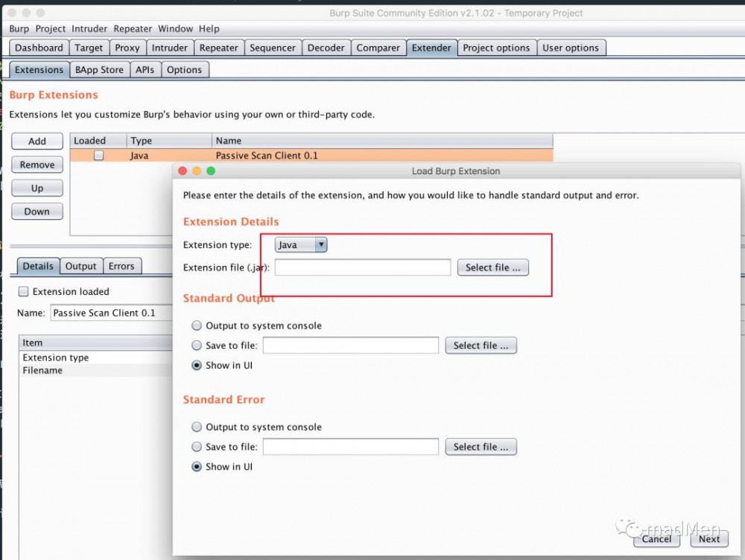The image size is (745, 560).
Task: Select Standard Output to system console
Action: pyautogui.click(x=197, y=326)
